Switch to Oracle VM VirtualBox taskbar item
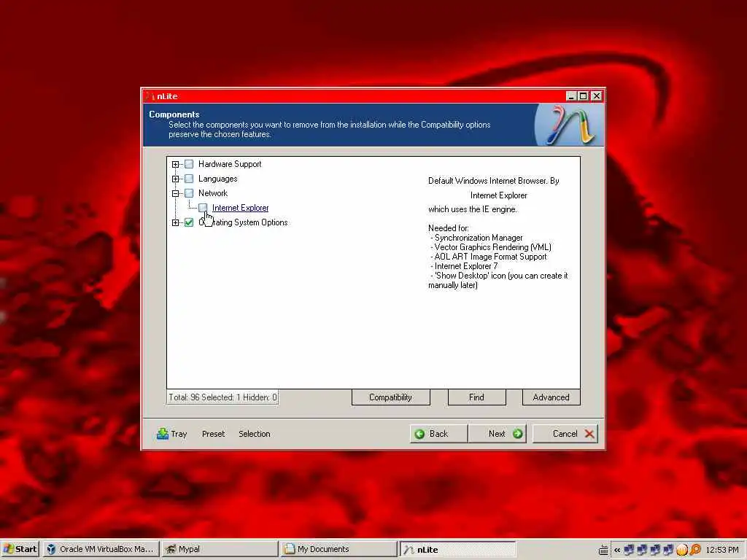The width and height of the screenshot is (747, 560). pyautogui.click(x=101, y=549)
